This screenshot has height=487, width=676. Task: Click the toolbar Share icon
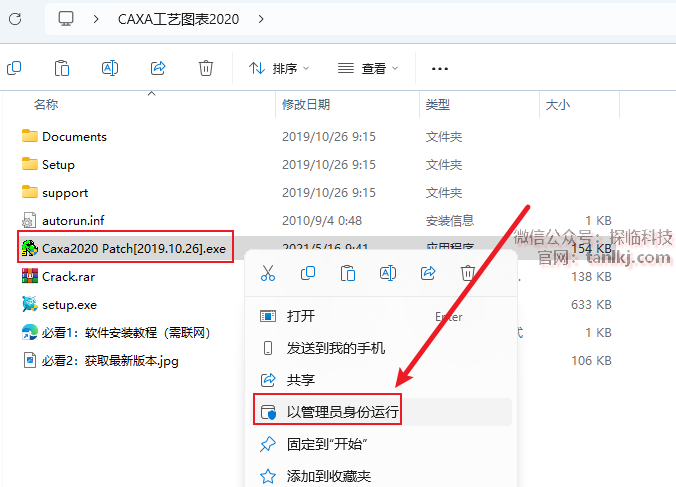coord(158,68)
